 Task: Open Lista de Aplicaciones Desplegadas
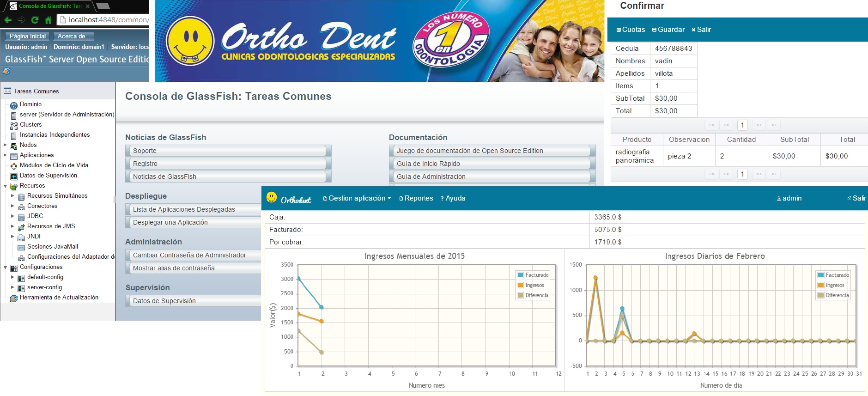tap(193, 209)
